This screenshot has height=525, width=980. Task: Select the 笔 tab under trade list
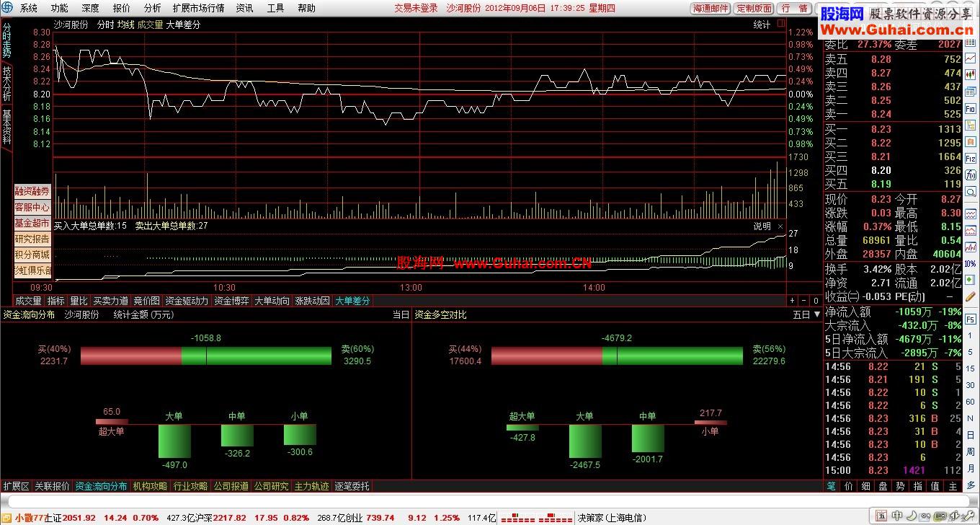click(x=832, y=487)
